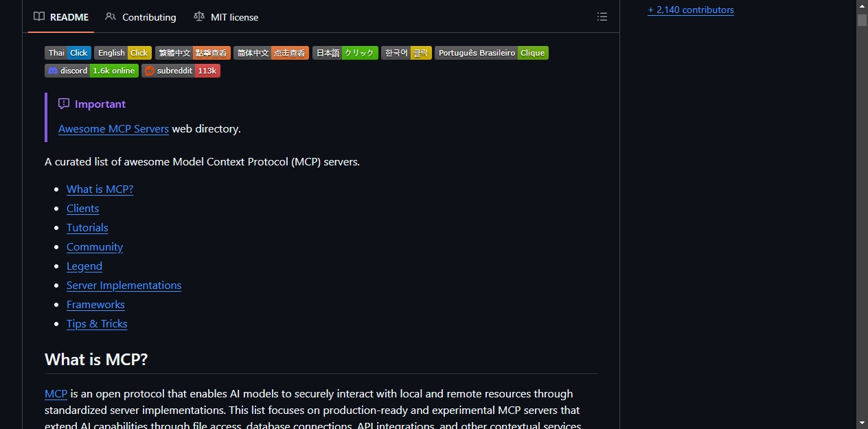The height and width of the screenshot is (429, 868).
Task: Jump to the Frameworks section link
Action: [x=95, y=304]
